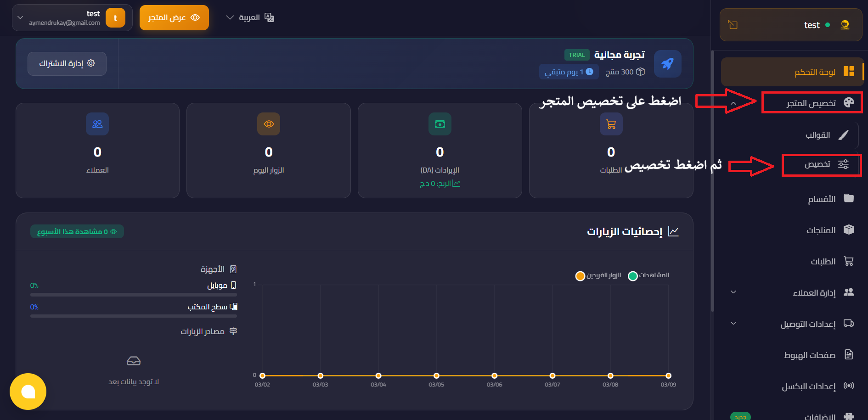Toggle the الزوار الفريدين legend series

(598, 275)
